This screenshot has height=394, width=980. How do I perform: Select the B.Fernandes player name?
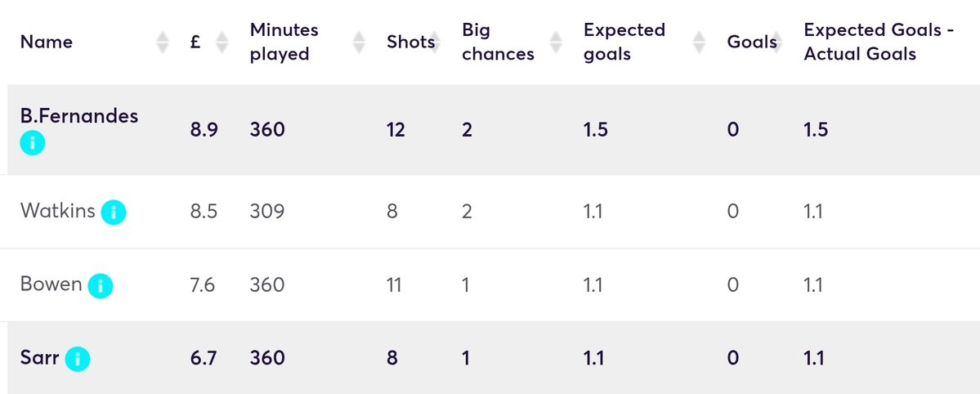(79, 116)
